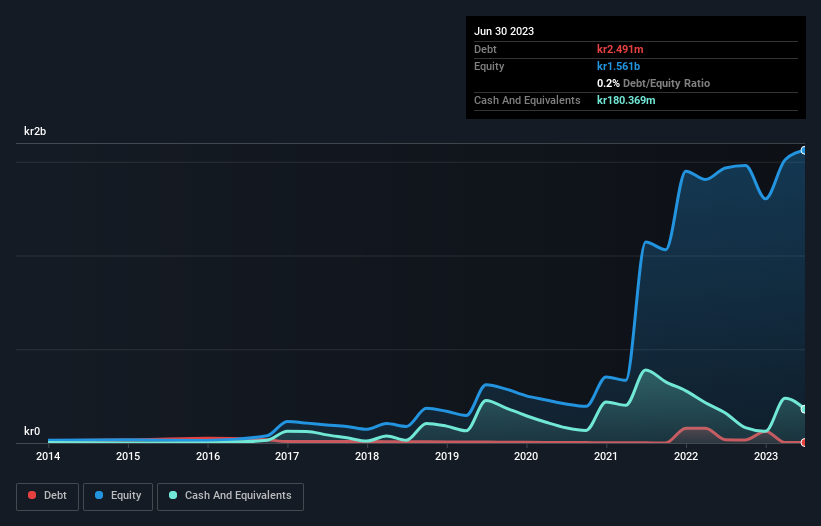Select the Debt endpoint marker on chart
This screenshot has width=821, height=526.
pyautogui.click(x=804, y=442)
